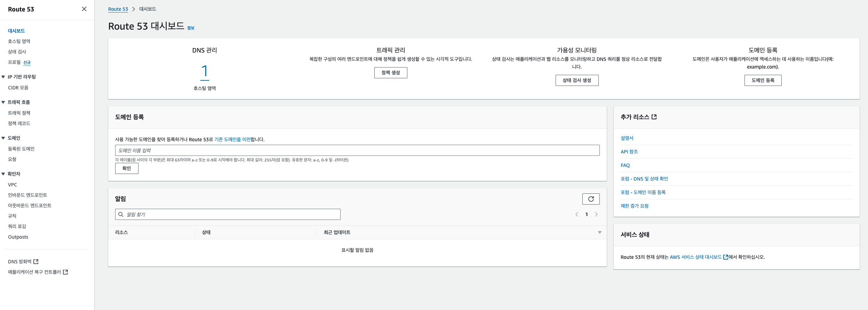Open 쿼리 로깅 in the sidebar
868x310 pixels.
(17, 226)
